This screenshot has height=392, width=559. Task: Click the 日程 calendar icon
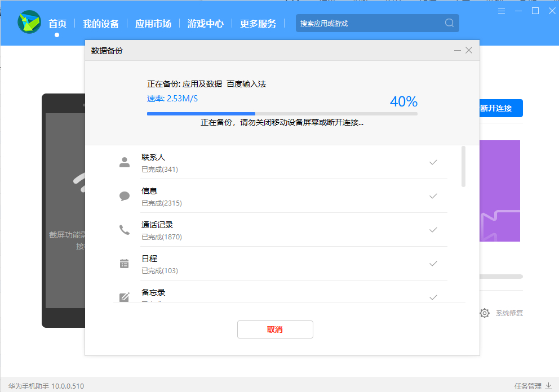tap(125, 264)
